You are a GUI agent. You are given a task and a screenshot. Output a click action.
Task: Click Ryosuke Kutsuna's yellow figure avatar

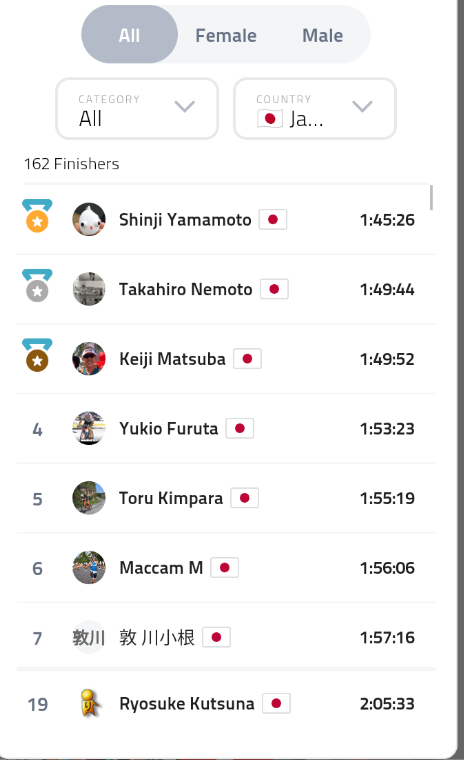click(89, 703)
